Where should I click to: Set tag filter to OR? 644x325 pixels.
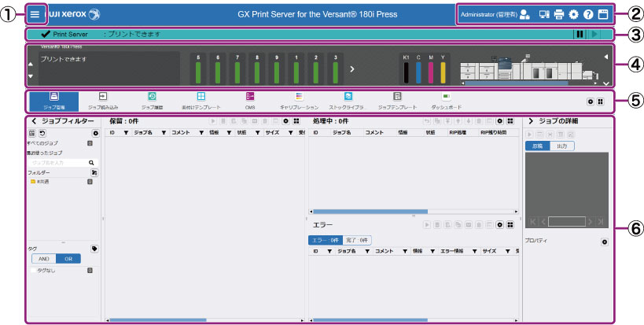[x=68, y=259]
